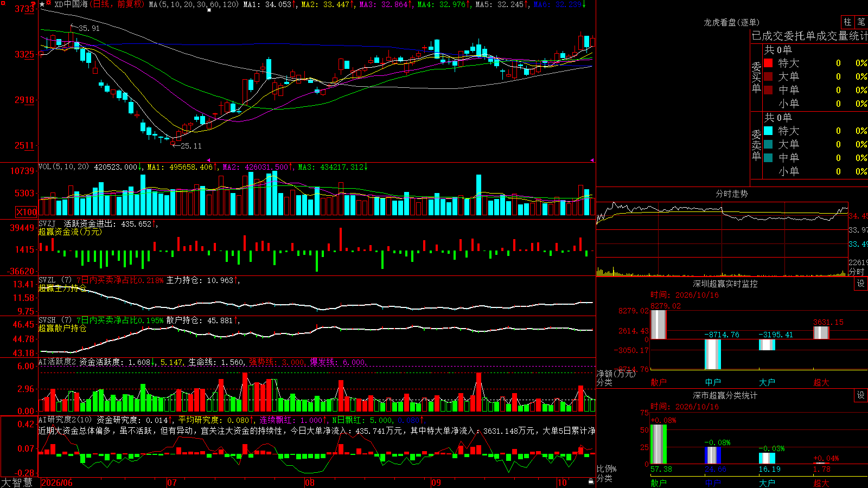Click the 深圳超赢实时监控 panel title
Image resolution: width=868 pixels, height=488 pixels.
(x=725, y=284)
